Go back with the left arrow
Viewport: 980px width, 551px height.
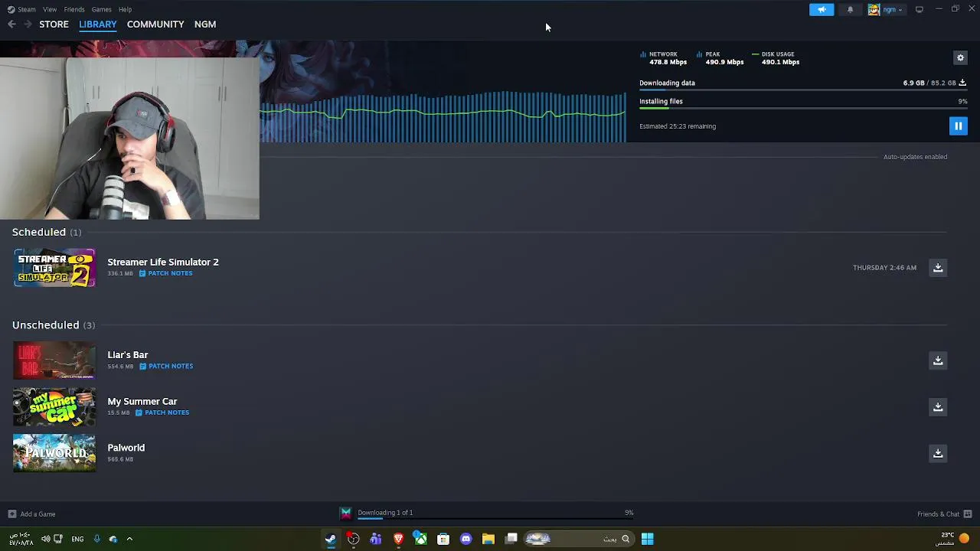(11, 24)
